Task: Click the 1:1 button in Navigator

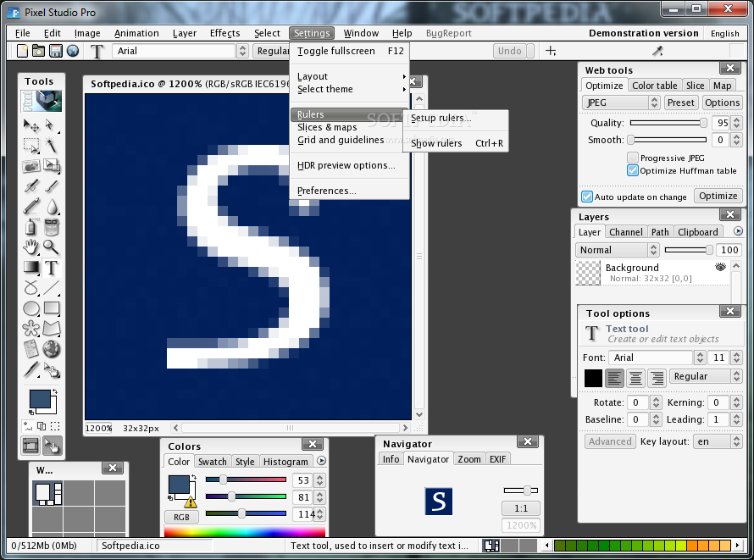Action: (x=521, y=508)
